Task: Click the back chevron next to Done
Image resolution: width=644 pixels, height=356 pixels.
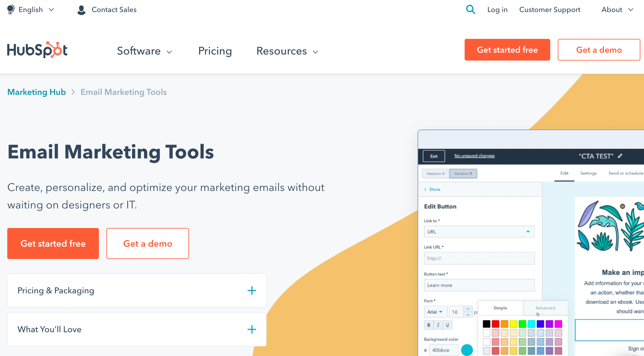Action: tap(425, 189)
